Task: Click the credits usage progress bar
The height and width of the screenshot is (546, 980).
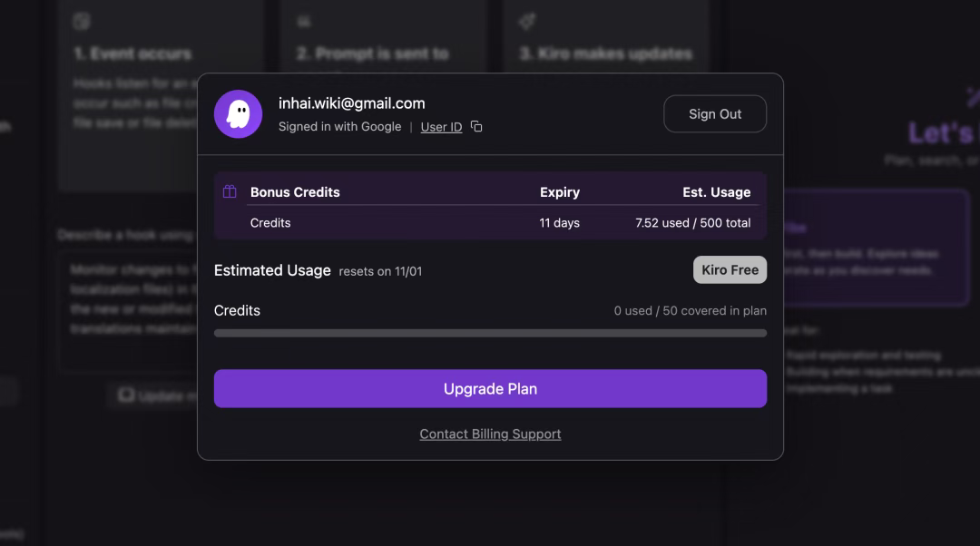Action: [x=490, y=333]
